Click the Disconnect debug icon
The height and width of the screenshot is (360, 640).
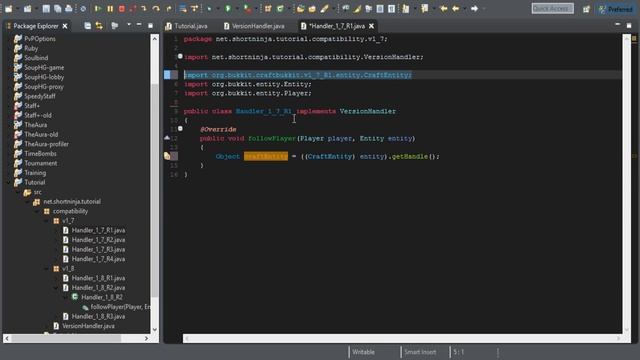tap(133, 8)
